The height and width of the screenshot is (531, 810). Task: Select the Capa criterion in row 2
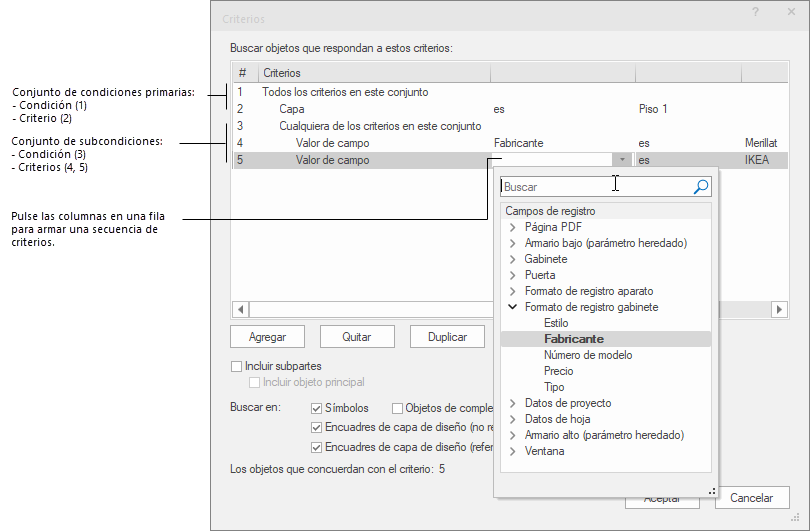pyautogui.click(x=292, y=108)
